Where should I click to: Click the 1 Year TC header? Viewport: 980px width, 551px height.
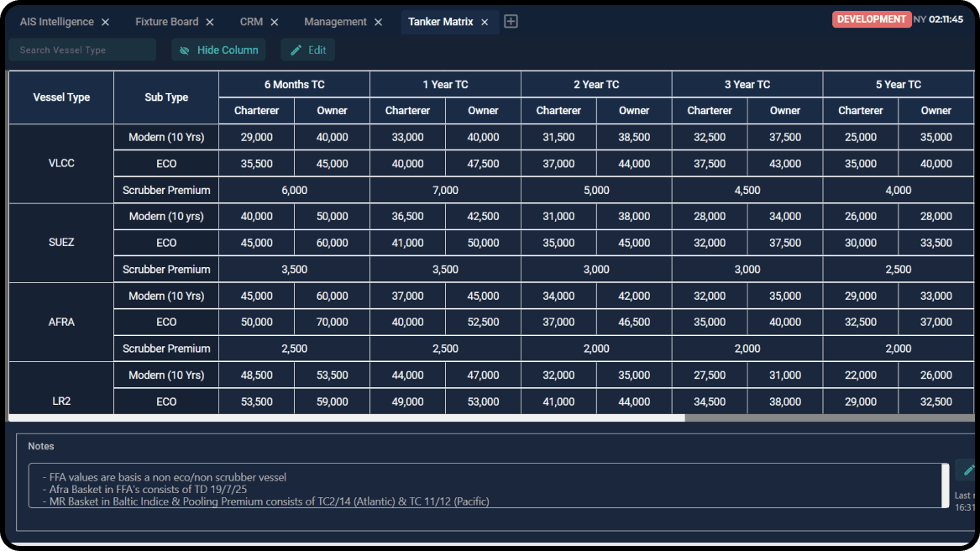pyautogui.click(x=446, y=85)
